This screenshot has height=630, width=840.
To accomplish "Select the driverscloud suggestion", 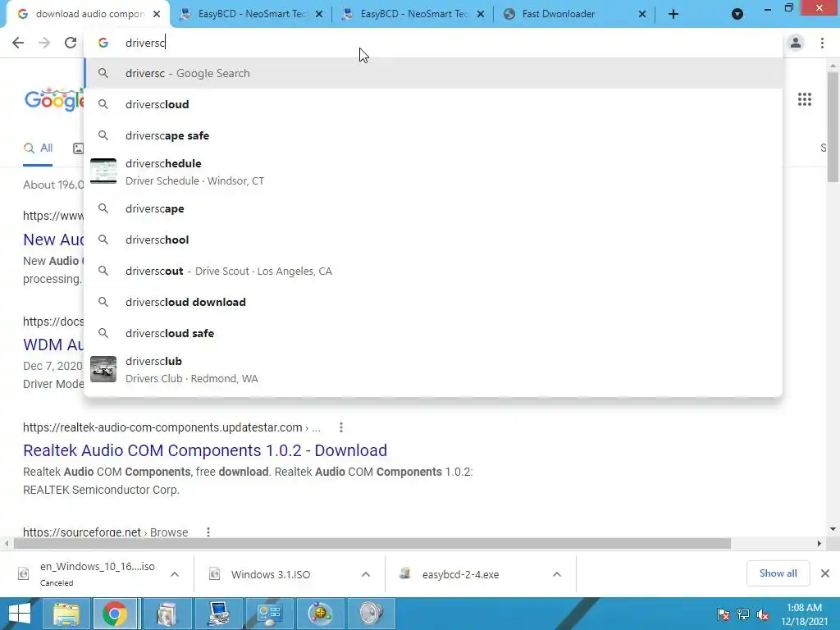I will click(x=433, y=104).
